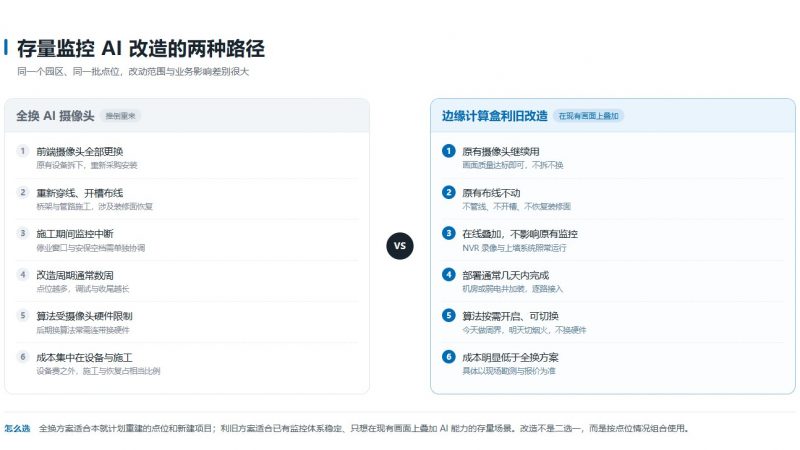Click the black VS badge between the cards
The height and width of the screenshot is (450, 800).
pos(399,246)
